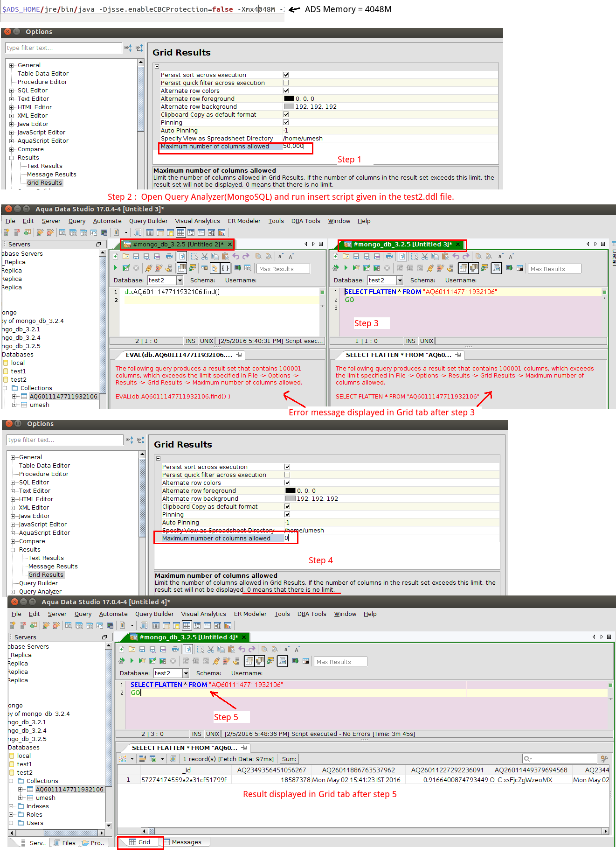Open the DBA Tools menu in Untitled 3 window
The width and height of the screenshot is (616, 861).
(306, 221)
